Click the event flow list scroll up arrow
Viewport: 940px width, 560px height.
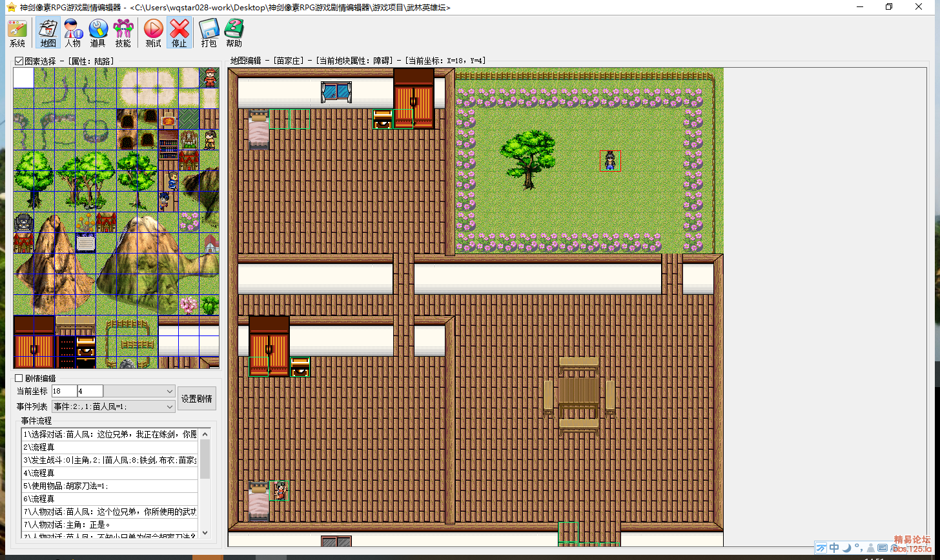tap(205, 434)
